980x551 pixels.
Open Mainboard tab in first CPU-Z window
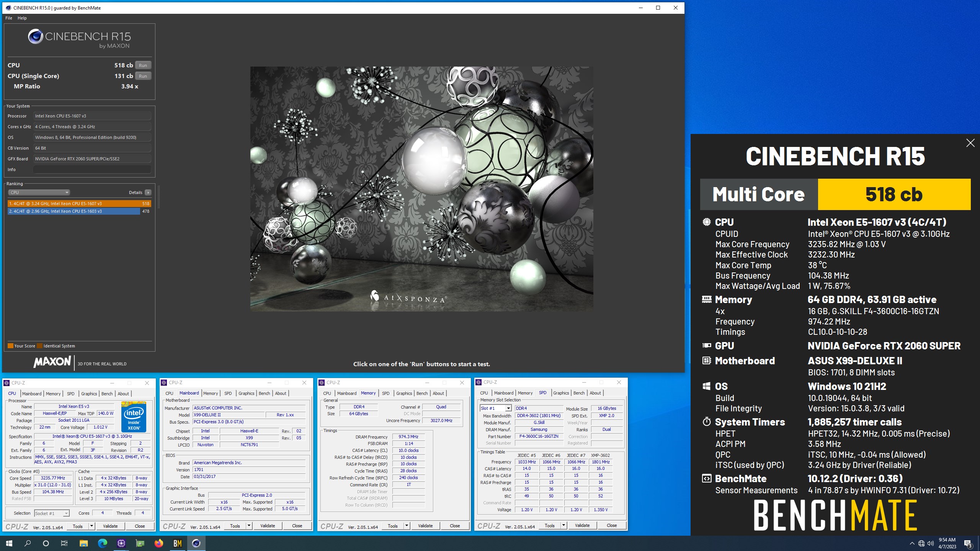coord(32,394)
